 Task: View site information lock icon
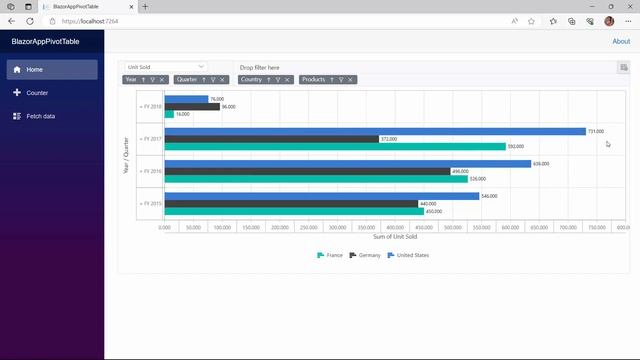click(x=52, y=21)
